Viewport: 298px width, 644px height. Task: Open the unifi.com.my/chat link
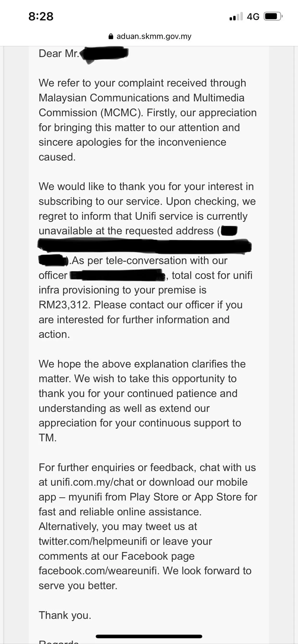coord(92,482)
